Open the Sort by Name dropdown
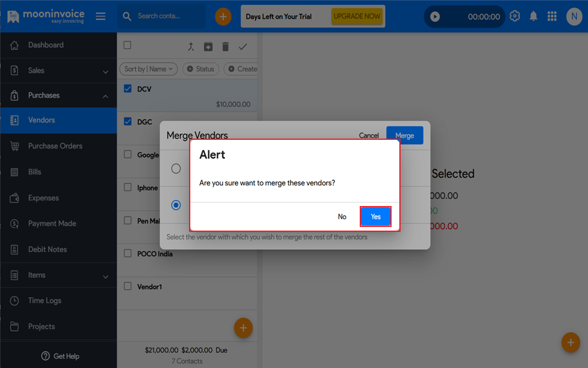588x368 pixels. (x=148, y=69)
